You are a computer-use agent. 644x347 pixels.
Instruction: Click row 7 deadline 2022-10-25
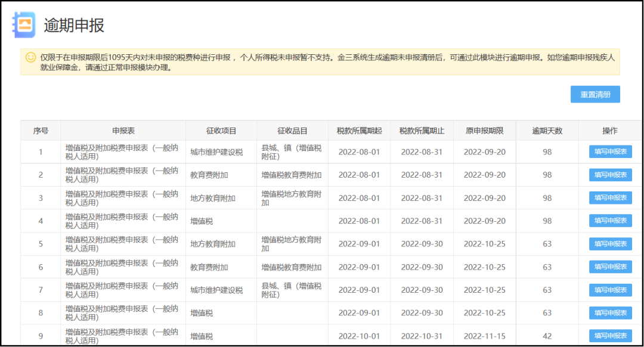point(485,290)
